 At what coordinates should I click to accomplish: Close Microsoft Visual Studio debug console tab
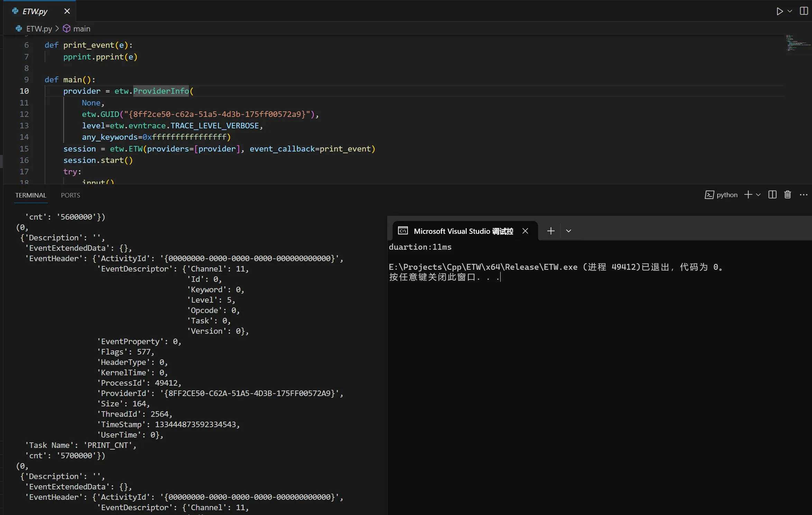point(525,231)
